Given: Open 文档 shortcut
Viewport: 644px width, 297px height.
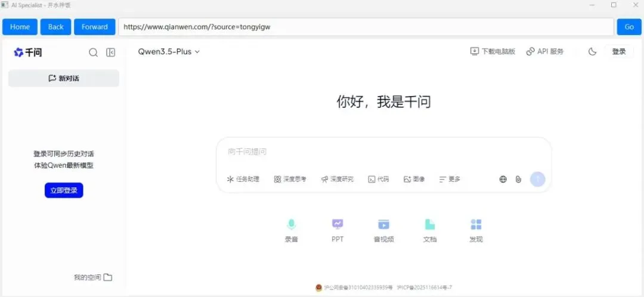Looking at the screenshot, I should click(429, 230).
